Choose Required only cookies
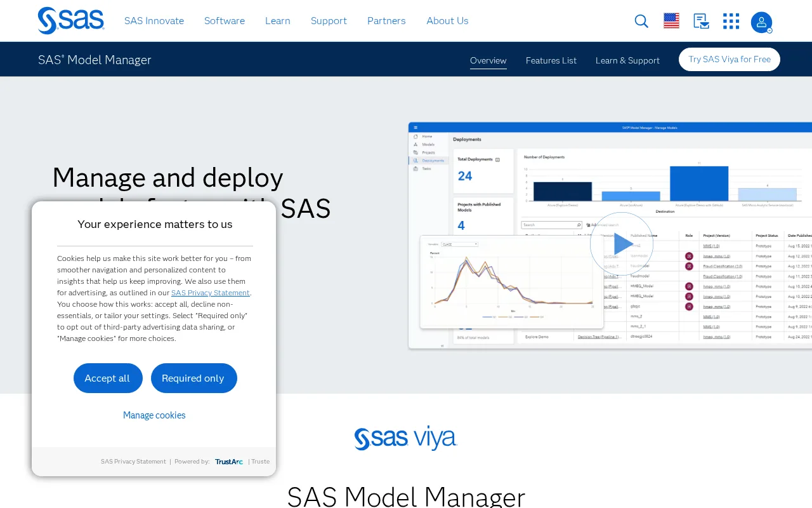Viewport: 812px width, 508px height. [x=194, y=378]
